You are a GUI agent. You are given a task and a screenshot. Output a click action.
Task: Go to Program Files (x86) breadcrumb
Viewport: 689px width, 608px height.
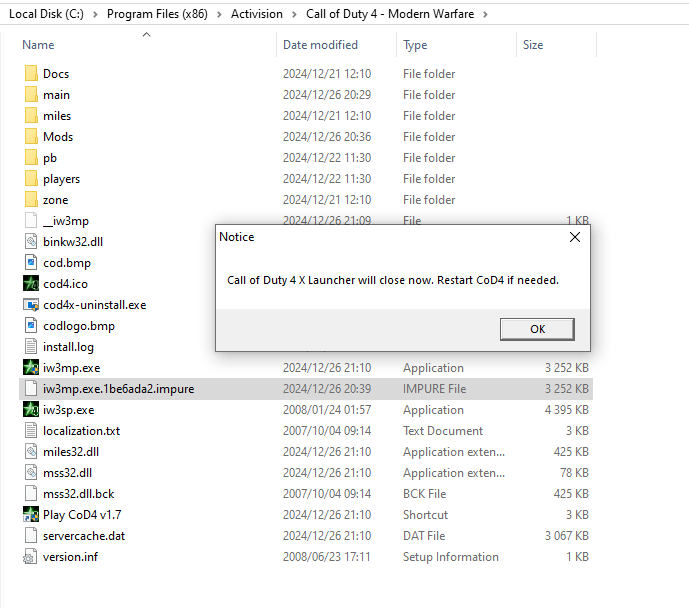(157, 14)
